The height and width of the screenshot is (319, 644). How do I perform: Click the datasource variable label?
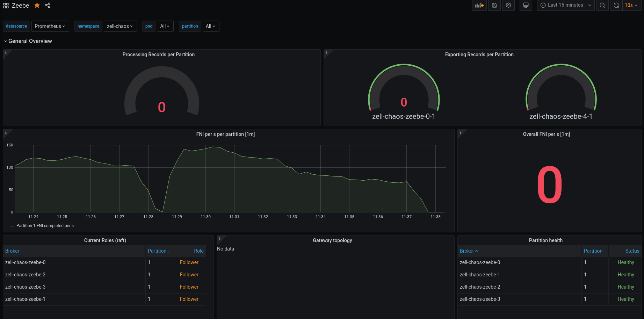[16, 26]
